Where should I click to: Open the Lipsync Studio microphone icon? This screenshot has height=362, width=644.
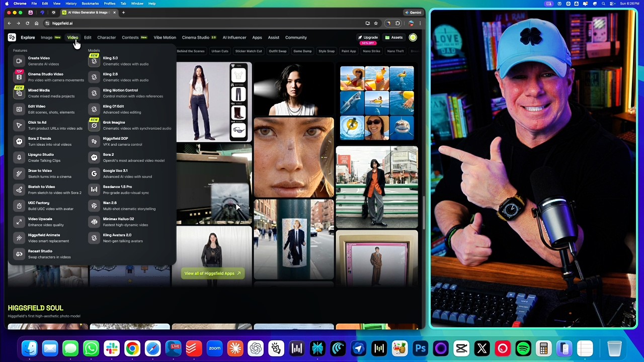[x=19, y=157]
